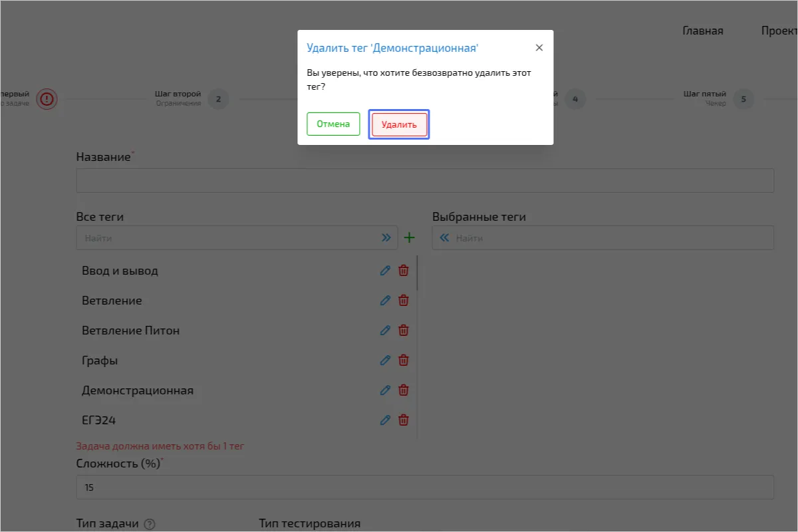Click the 'Название' input field
Viewport: 798px width, 532px height.
coord(425,180)
